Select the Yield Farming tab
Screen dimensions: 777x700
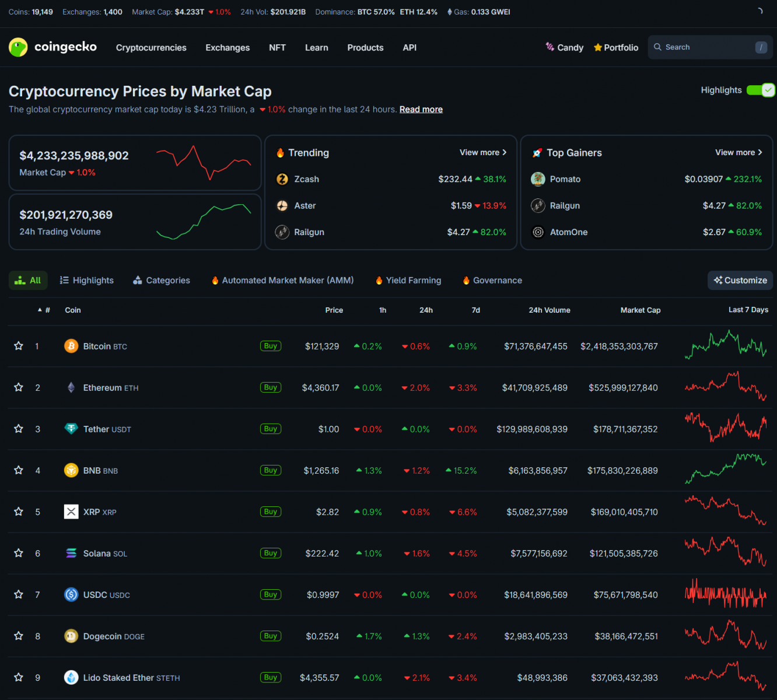pos(408,281)
